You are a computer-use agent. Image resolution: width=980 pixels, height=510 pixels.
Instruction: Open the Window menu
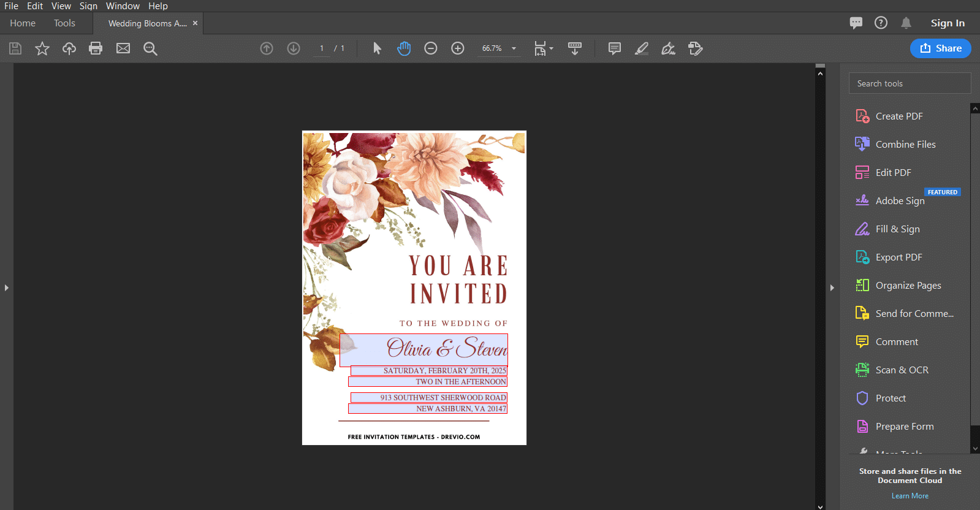pyautogui.click(x=123, y=6)
